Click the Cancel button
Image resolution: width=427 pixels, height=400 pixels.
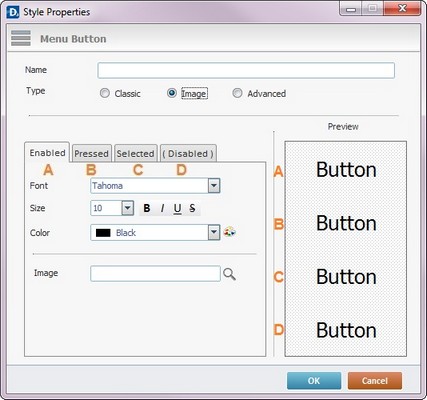tap(375, 381)
